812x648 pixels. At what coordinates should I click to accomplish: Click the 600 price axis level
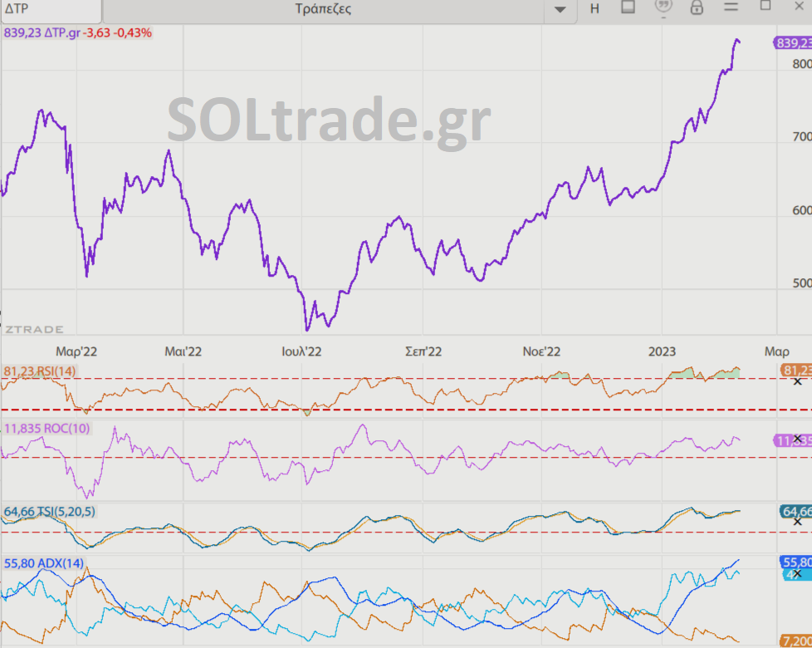[x=802, y=210]
